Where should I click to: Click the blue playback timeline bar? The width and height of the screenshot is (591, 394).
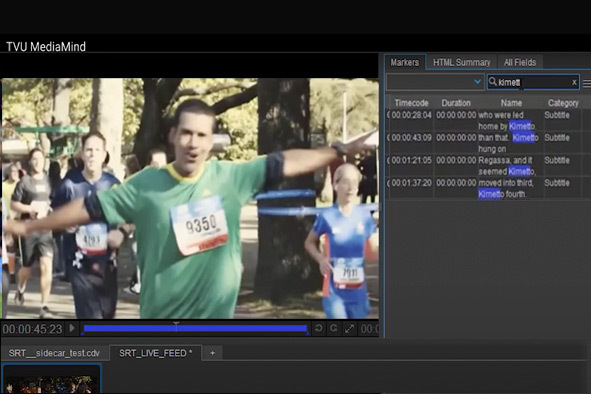pyautogui.click(x=195, y=329)
